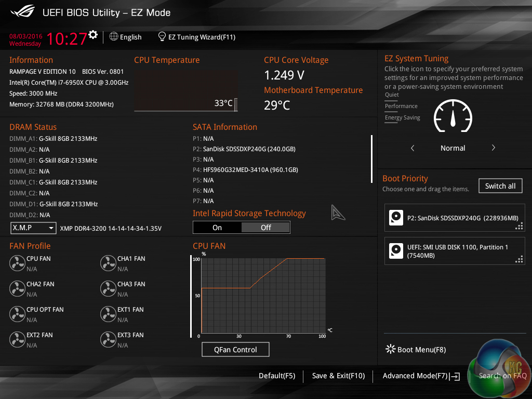Click the Memory: 32768 MB line

coord(61,104)
